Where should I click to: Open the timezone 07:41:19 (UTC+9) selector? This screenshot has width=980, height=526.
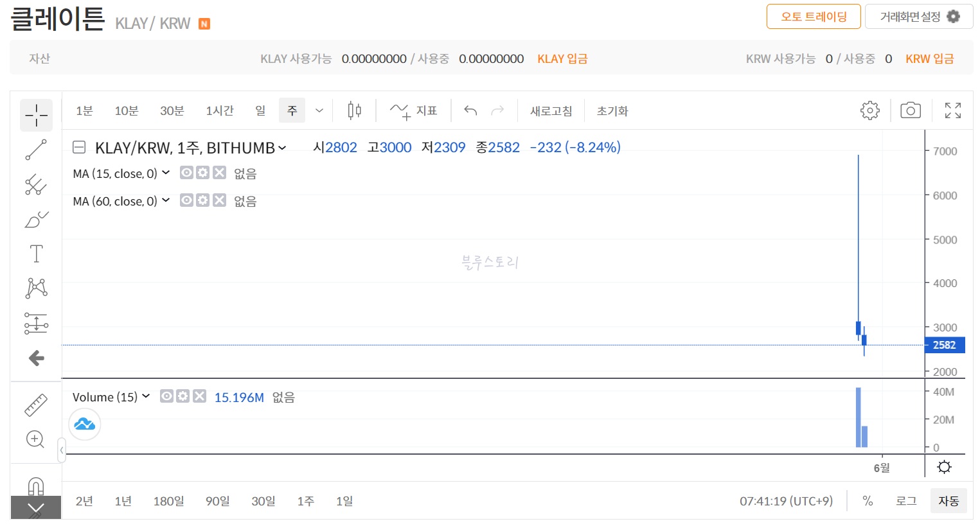click(786, 501)
